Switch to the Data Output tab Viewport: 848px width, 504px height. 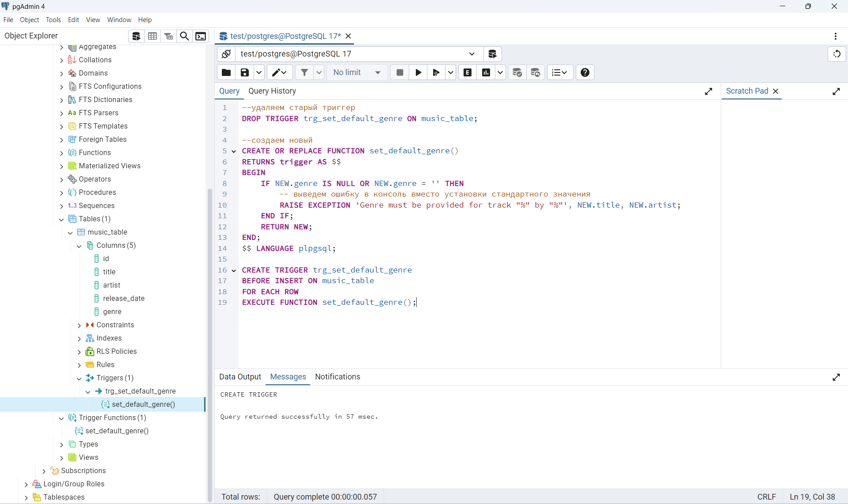point(240,377)
